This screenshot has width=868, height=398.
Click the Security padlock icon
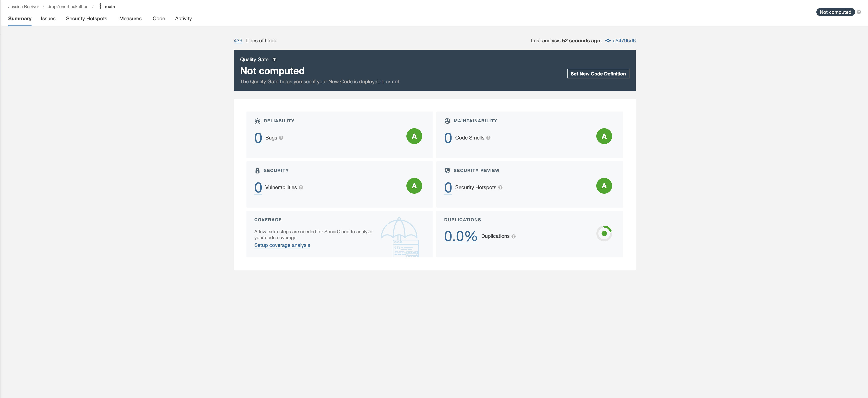point(257,170)
